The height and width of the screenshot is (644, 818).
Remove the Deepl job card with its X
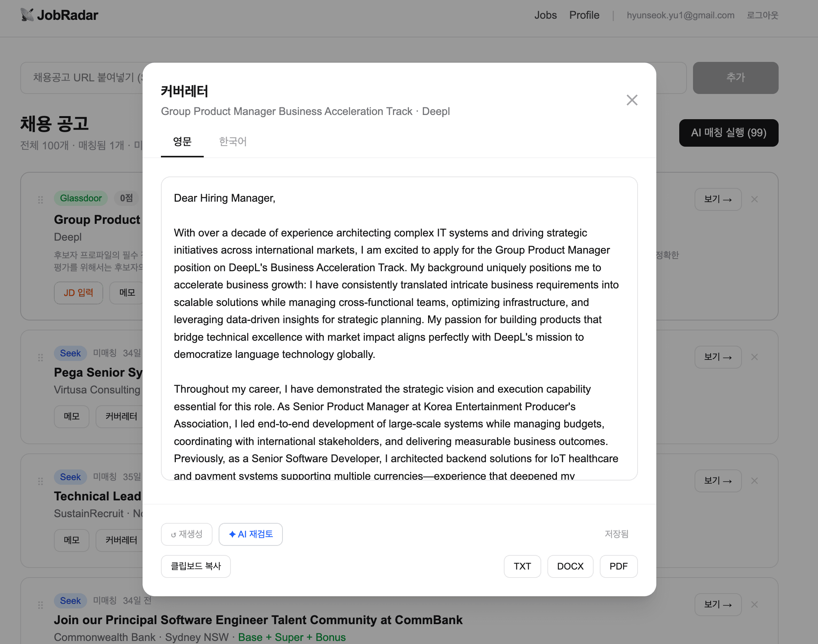pyautogui.click(x=754, y=199)
